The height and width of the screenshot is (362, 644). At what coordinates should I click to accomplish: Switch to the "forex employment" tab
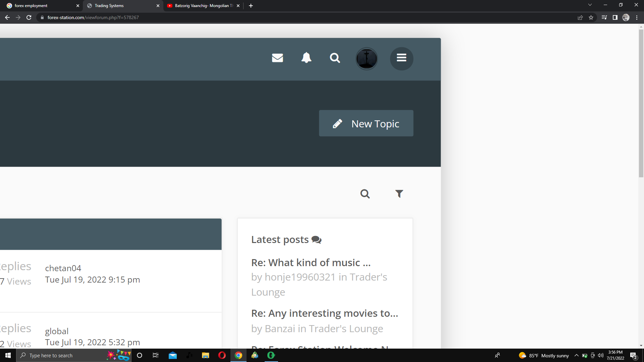pyautogui.click(x=40, y=6)
